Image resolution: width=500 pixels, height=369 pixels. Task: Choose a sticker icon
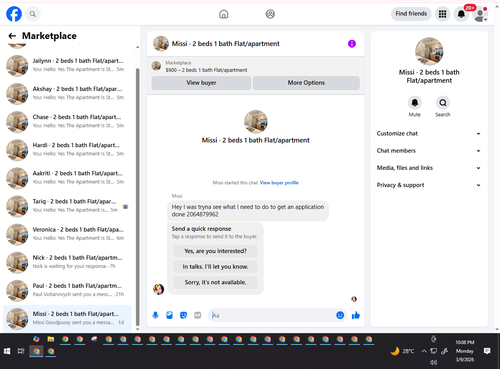[x=183, y=315]
